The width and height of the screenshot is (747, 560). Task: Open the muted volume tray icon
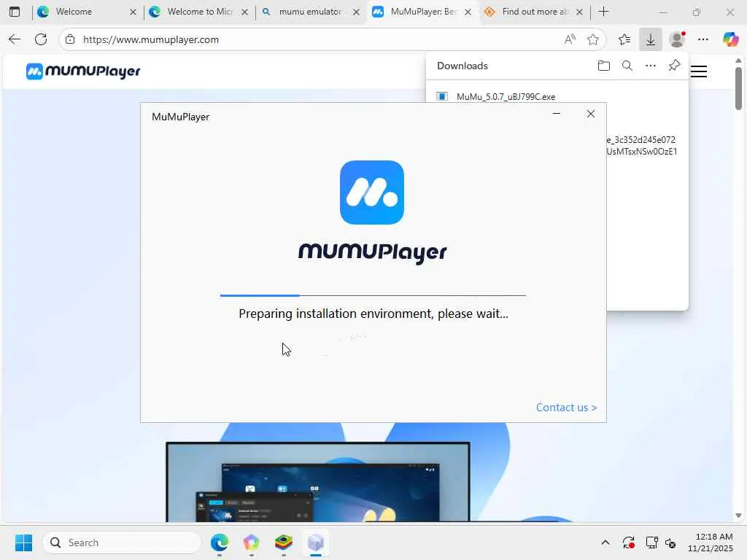click(670, 542)
